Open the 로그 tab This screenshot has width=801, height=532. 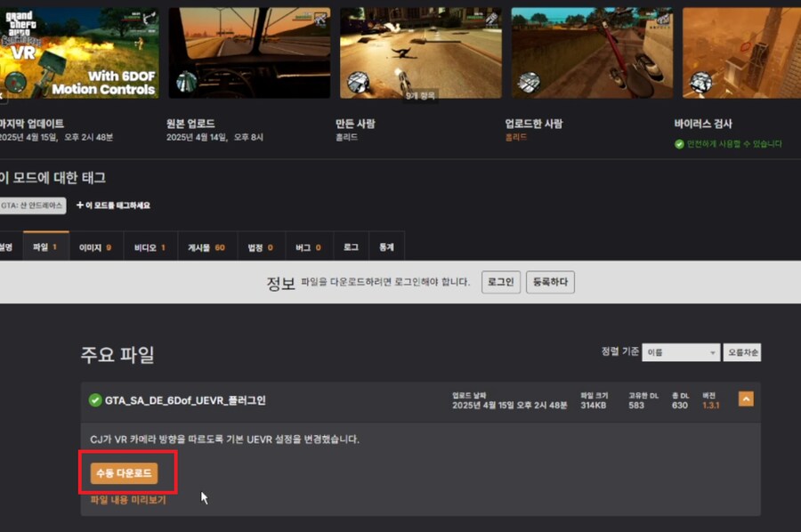coord(351,247)
